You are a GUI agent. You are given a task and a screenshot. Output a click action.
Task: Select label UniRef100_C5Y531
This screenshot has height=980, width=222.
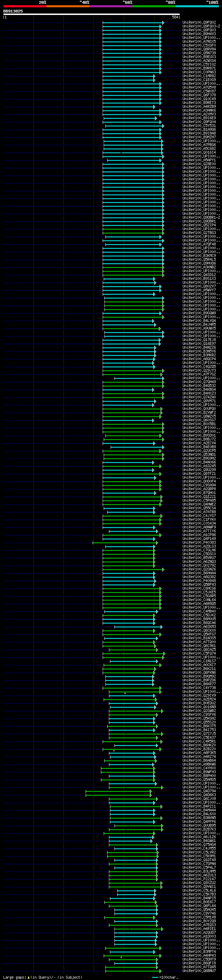199,125
